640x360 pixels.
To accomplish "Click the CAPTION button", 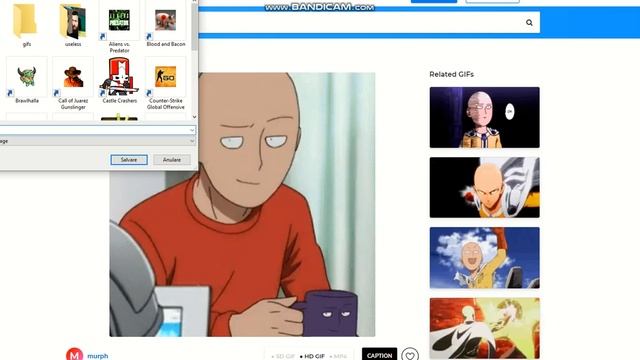I will click(379, 355).
